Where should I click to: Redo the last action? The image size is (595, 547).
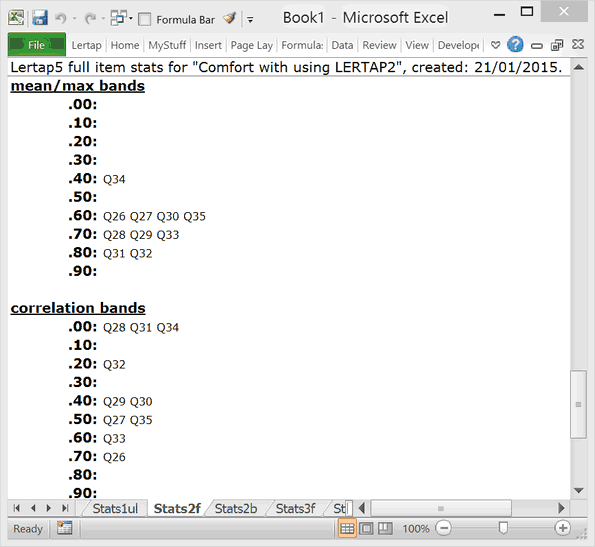[x=90, y=18]
